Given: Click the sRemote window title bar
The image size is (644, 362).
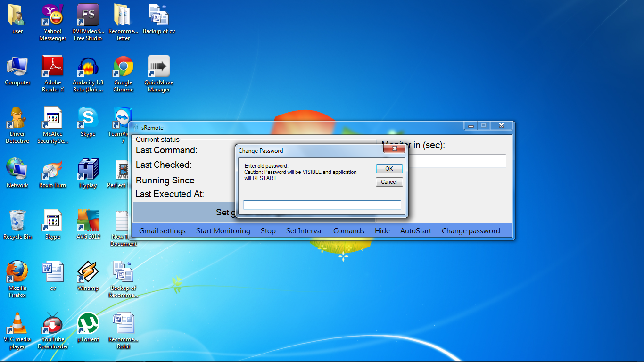Looking at the screenshot, I should point(297,127).
